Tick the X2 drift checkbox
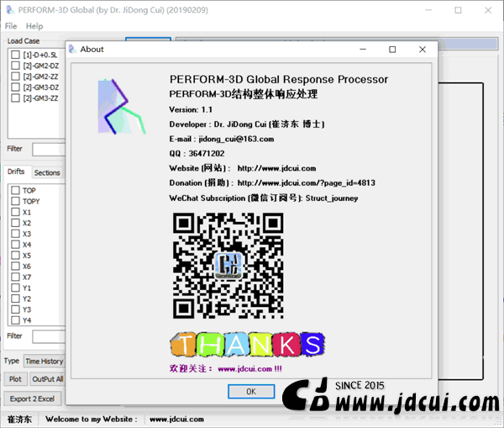Screen dimensions: 504x428 [15, 223]
